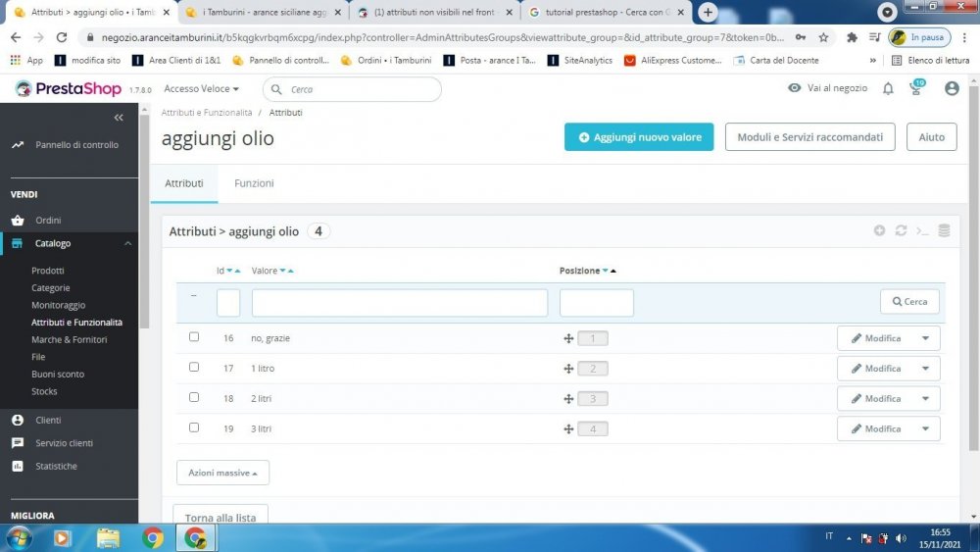Refresh the attribute list icon

(901, 230)
